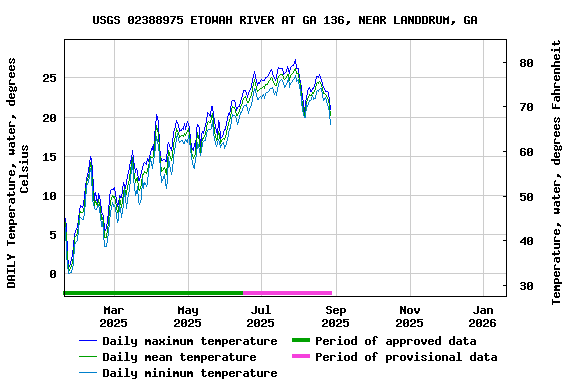576x384 pixels.
Task: Click the left axis title 'DAILY Temperature, water, degrees Celsius'
Action: click(x=17, y=173)
